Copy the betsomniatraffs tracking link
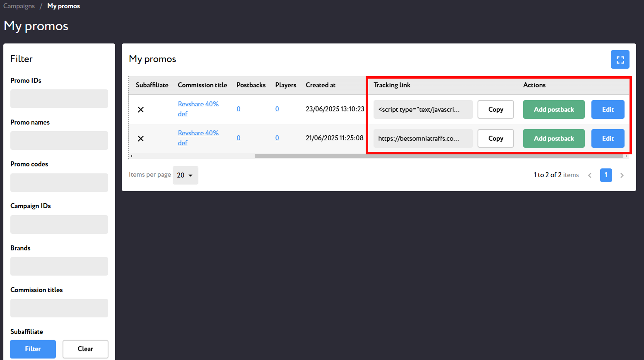 pos(496,138)
